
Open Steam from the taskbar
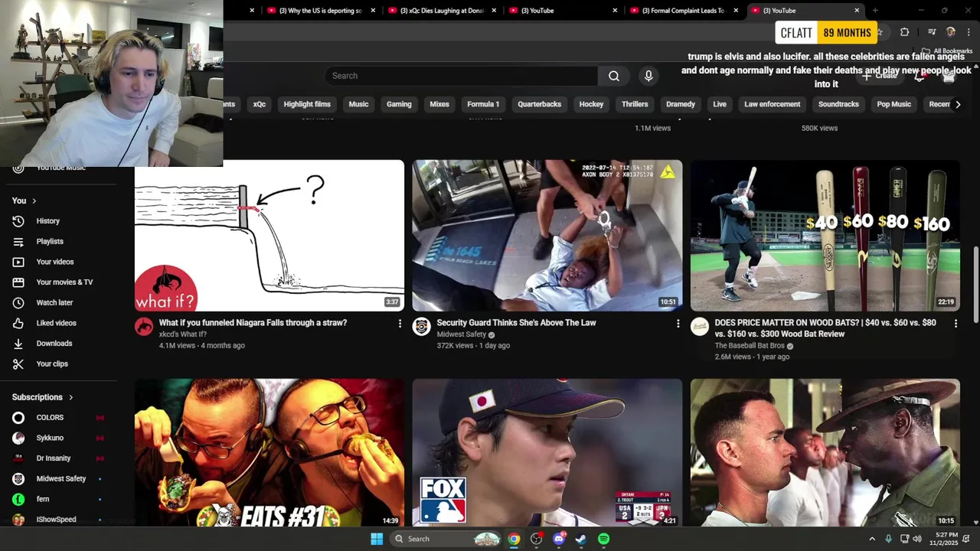coord(581,539)
